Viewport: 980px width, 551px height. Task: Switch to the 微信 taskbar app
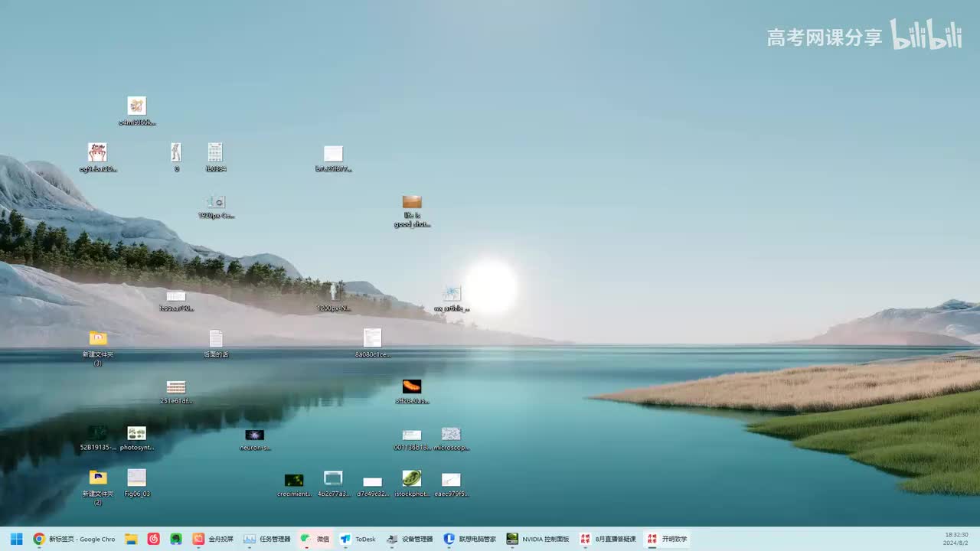(315, 539)
